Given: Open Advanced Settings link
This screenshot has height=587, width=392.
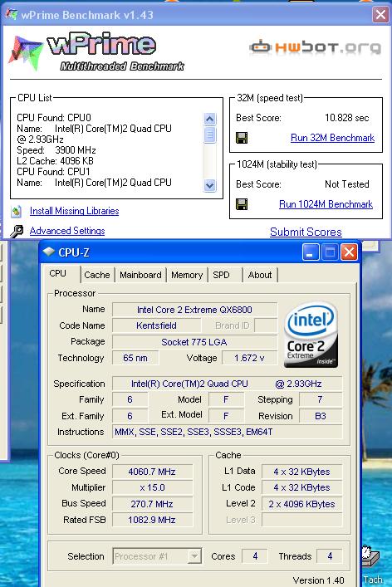Looking at the screenshot, I should point(67,231).
